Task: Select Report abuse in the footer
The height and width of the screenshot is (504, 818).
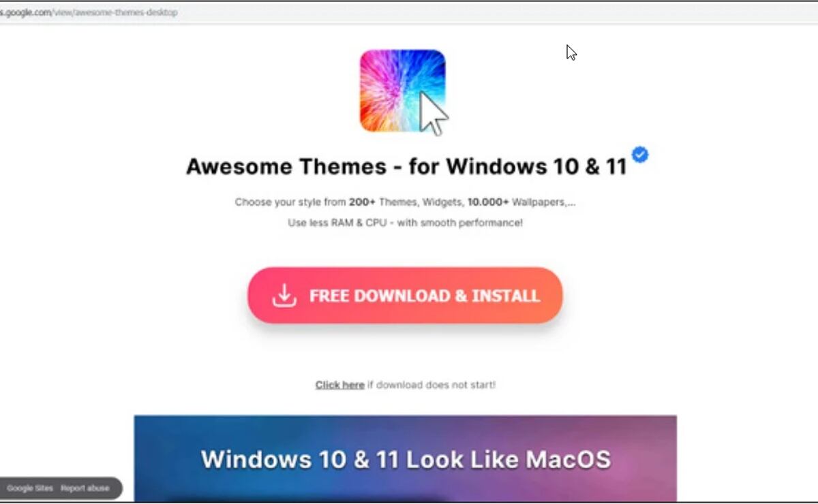Action: point(85,488)
